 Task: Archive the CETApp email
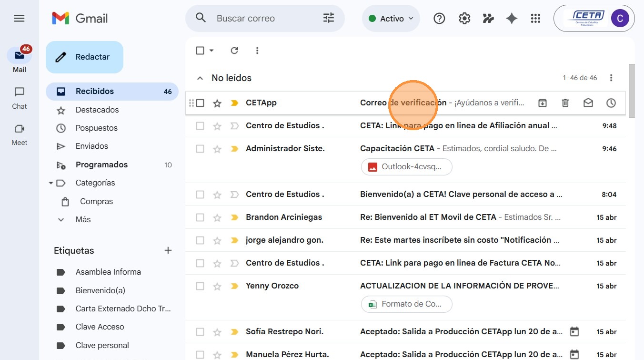coord(543,103)
